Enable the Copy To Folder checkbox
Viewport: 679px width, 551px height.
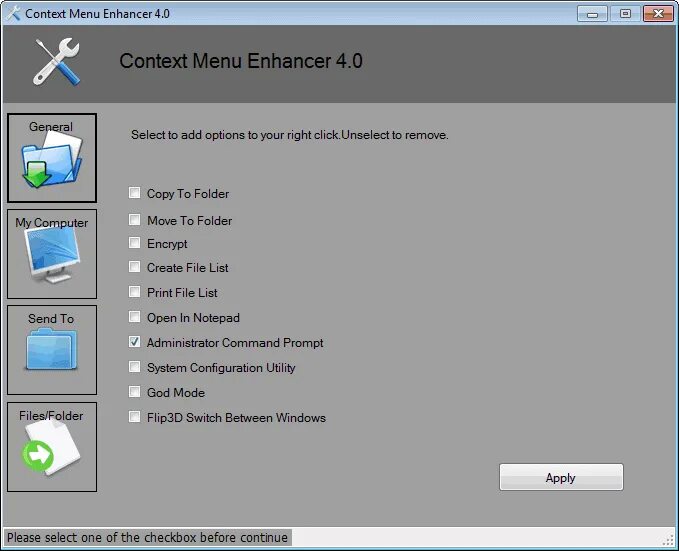(135, 193)
